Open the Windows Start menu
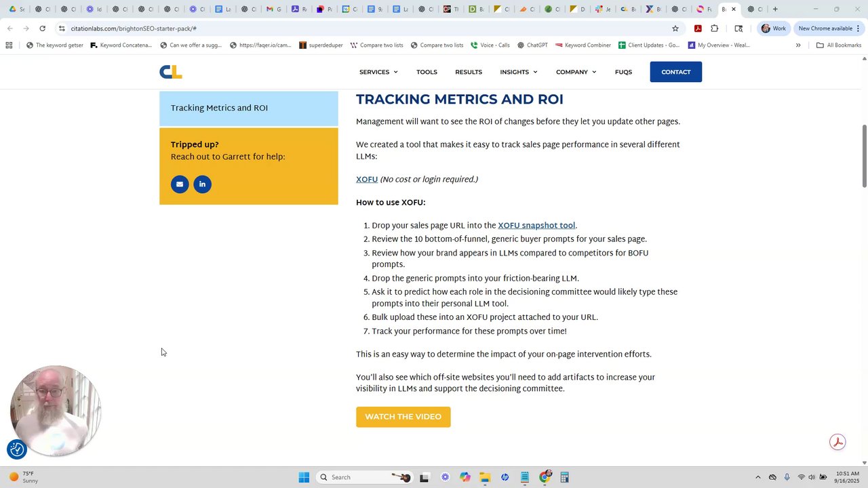The image size is (868, 488). 304,477
